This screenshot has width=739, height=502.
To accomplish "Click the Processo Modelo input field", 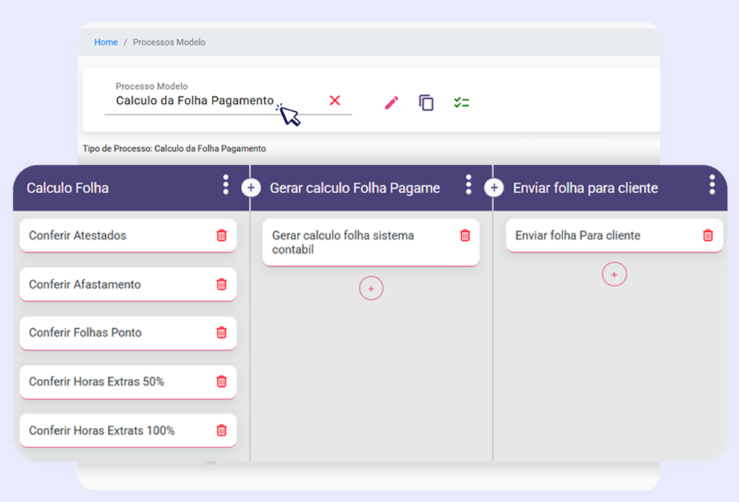I will [200, 101].
